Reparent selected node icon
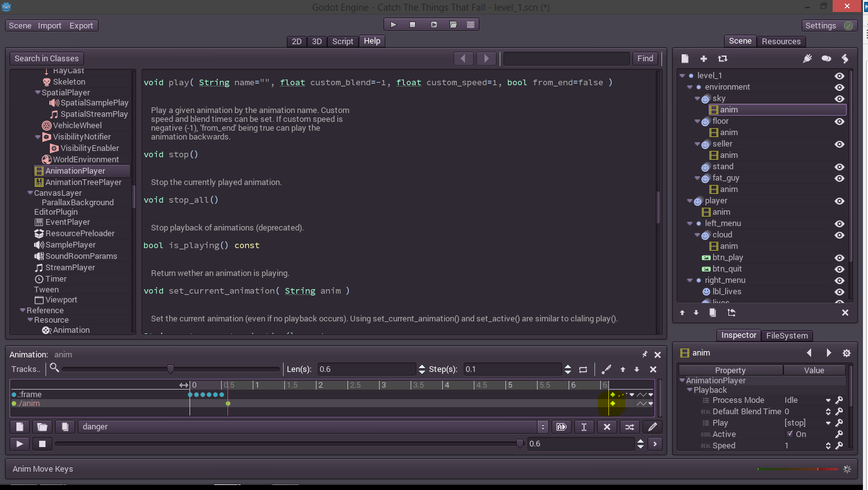This screenshot has width=868, height=490. click(732, 313)
